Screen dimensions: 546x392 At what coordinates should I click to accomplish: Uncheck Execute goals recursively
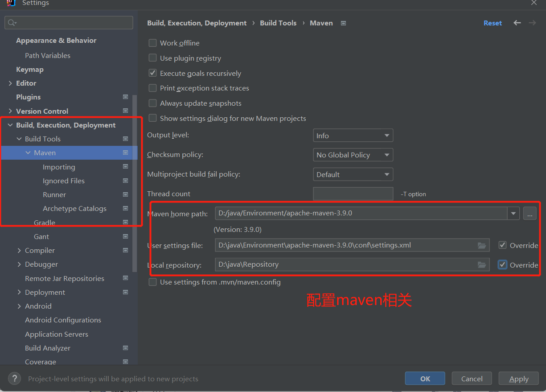[152, 73]
